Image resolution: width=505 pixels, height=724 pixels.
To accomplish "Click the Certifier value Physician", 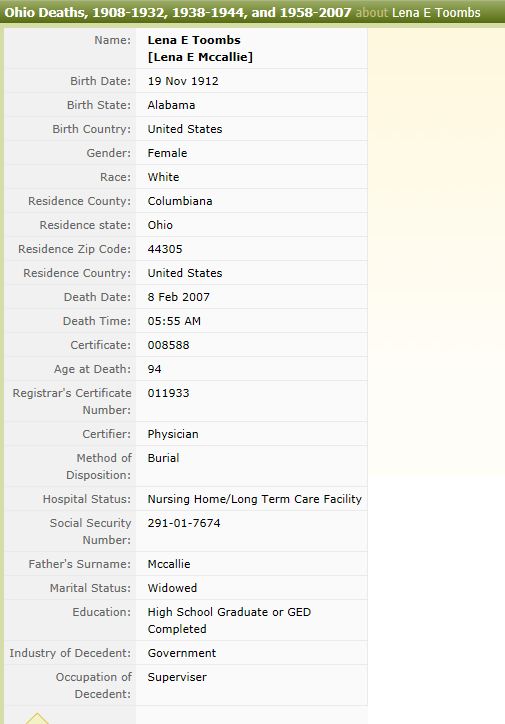I will pyautogui.click(x=173, y=434).
